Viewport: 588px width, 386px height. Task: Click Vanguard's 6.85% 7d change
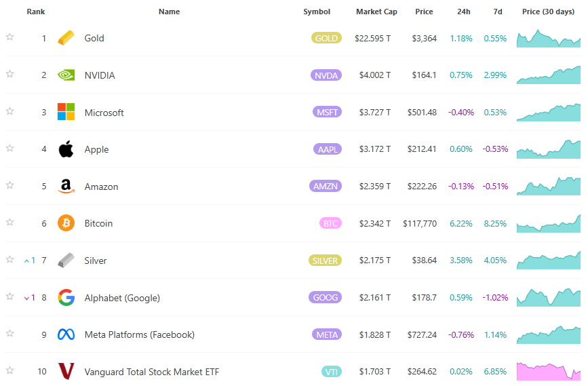coord(495,372)
